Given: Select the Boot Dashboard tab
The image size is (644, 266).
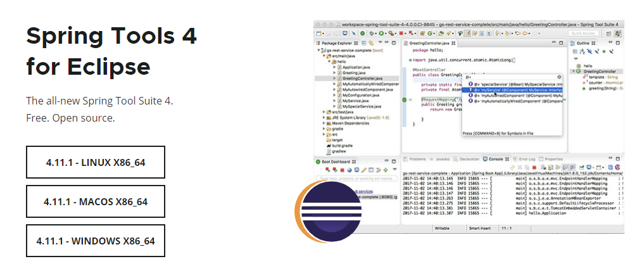Looking at the screenshot, I should 336,161.
